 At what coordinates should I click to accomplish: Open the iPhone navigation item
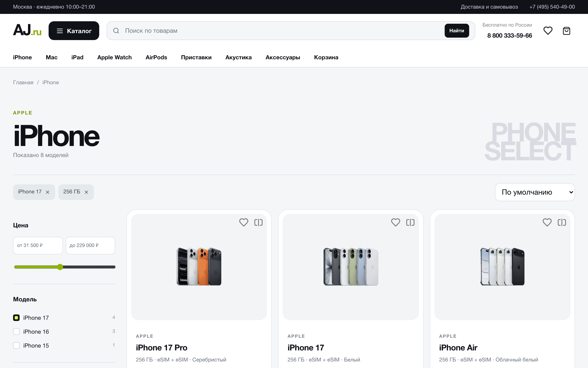22,57
